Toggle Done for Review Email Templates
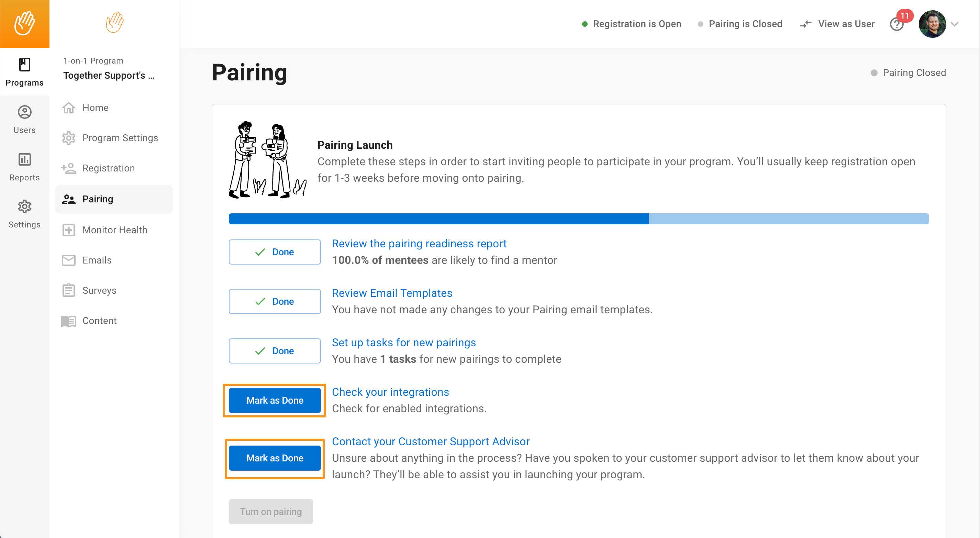The width and height of the screenshot is (980, 538). [275, 301]
